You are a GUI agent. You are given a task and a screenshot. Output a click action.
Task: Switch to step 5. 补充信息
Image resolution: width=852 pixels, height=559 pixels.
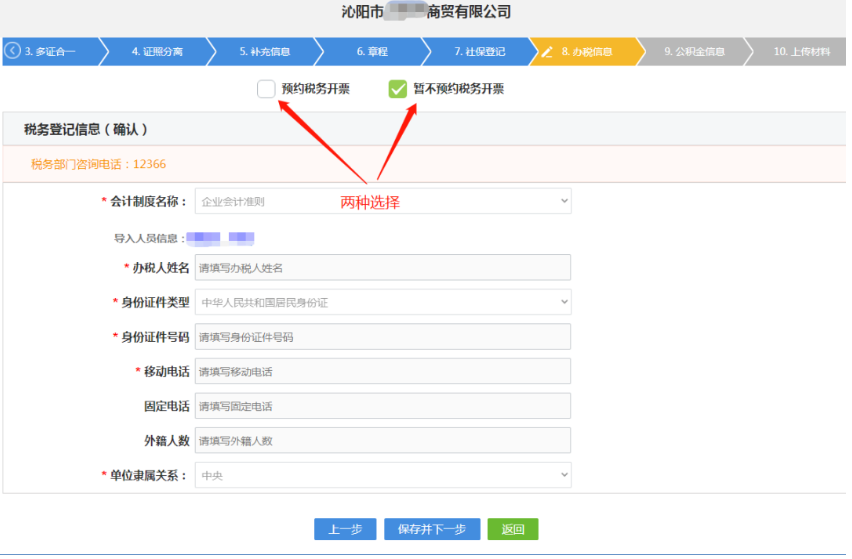265,52
